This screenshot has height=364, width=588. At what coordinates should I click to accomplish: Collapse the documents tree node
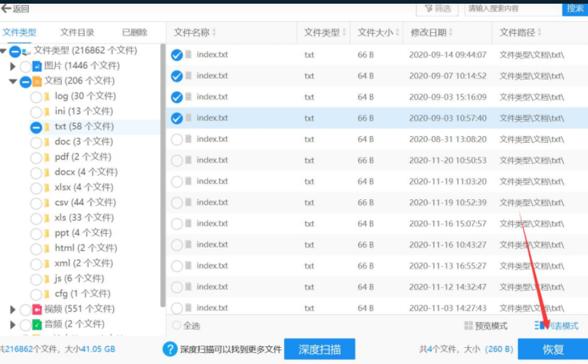point(13,82)
